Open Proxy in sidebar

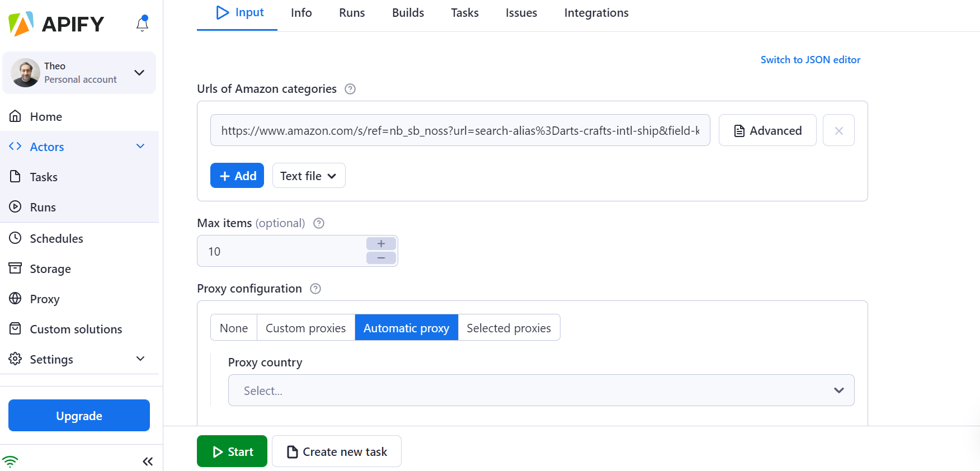pyautogui.click(x=79, y=299)
